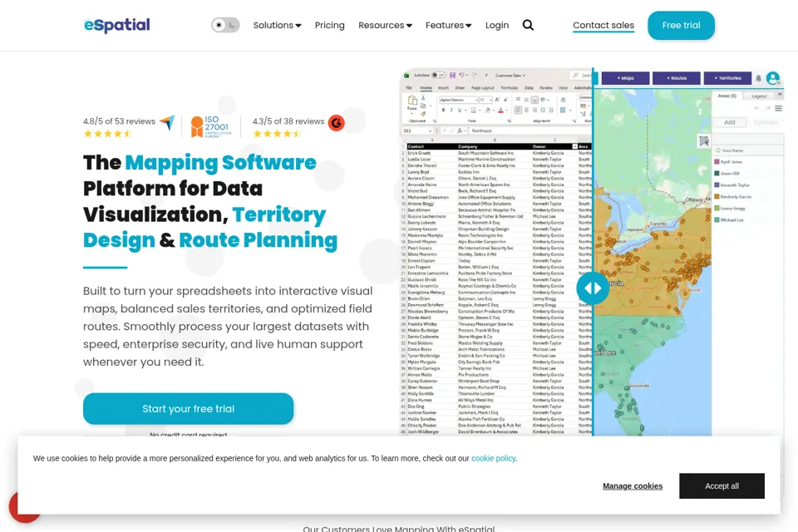Accept all cookies

coord(722,485)
